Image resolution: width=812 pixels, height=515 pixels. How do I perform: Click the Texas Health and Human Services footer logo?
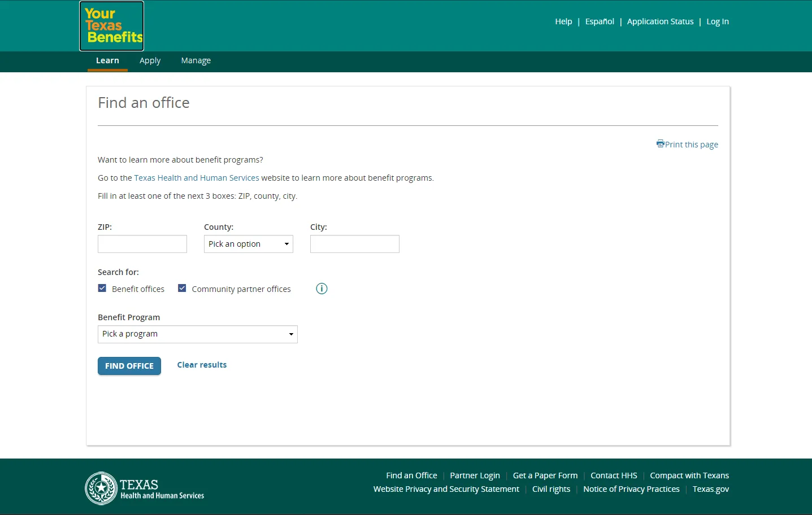click(145, 488)
